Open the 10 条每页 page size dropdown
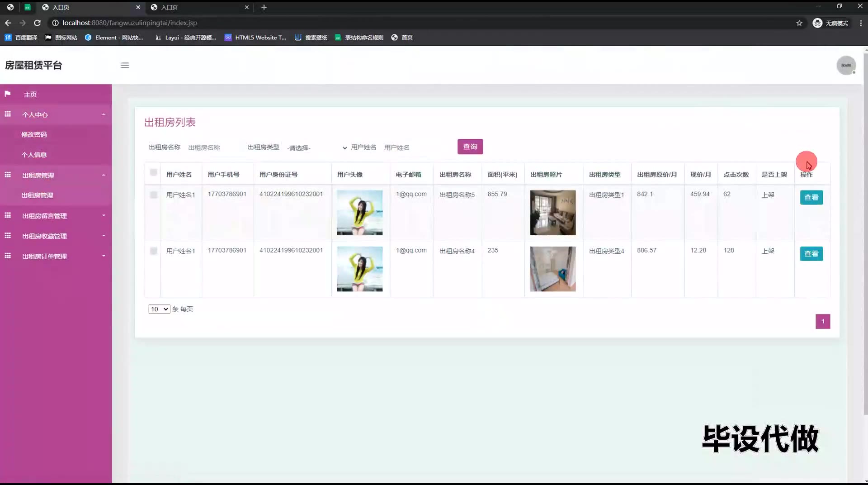Viewport: 868px width, 485px height. (x=159, y=309)
